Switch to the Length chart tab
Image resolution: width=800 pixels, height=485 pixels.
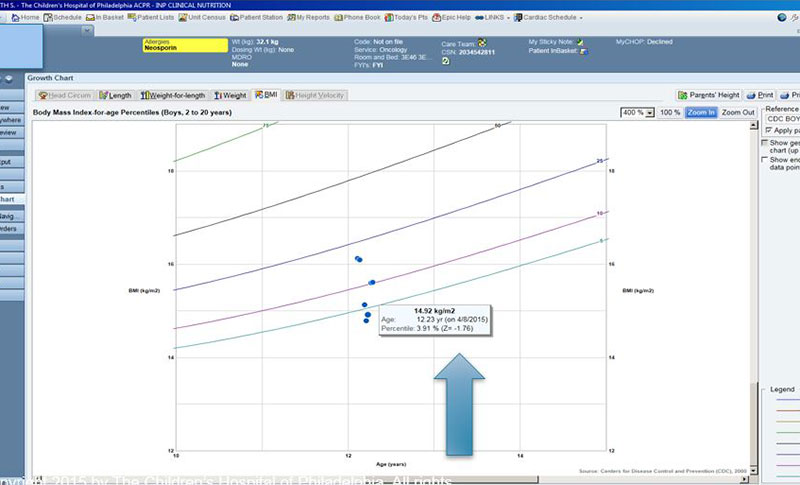tap(115, 95)
